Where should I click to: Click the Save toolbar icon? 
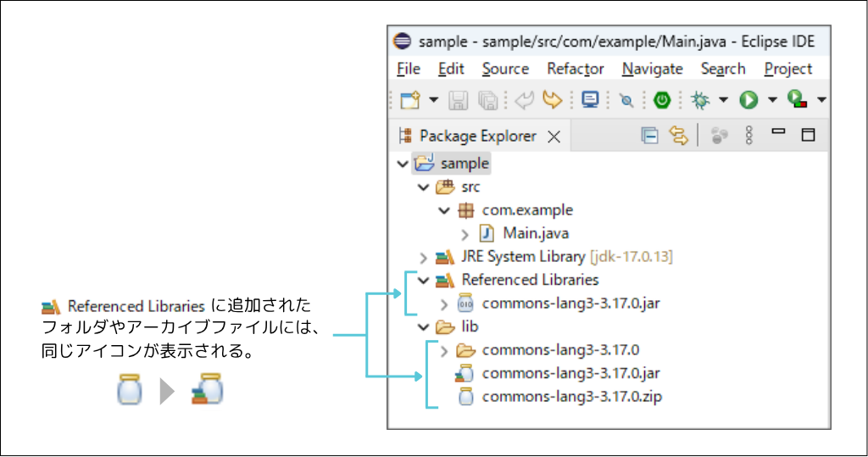tap(458, 100)
